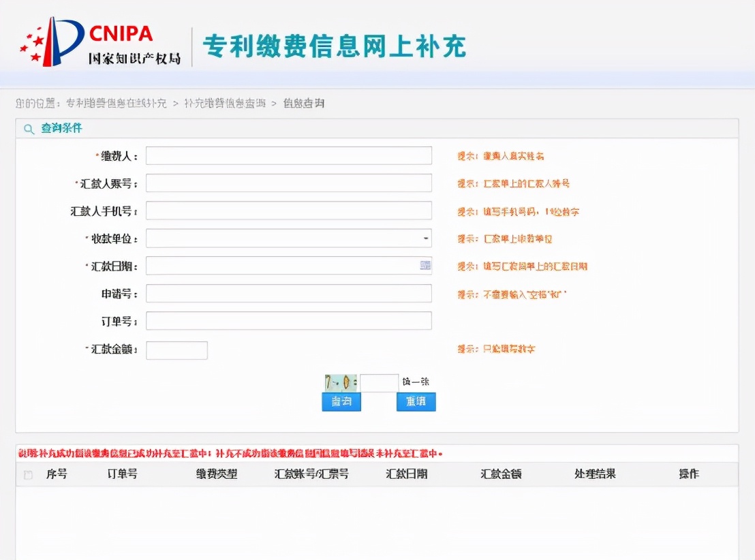Focus the 汇款金额 input field

176,351
